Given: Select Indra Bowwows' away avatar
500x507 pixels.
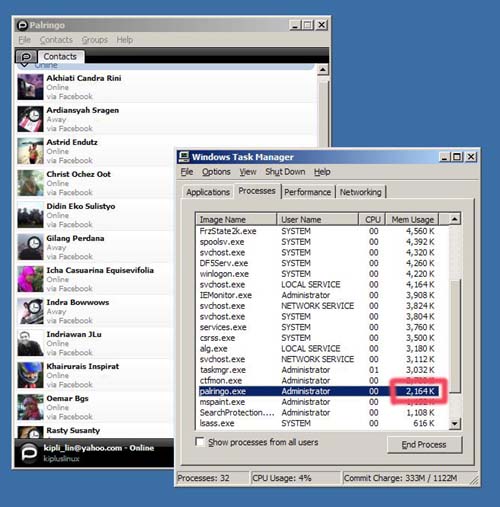Looking at the screenshot, I should click(30, 311).
